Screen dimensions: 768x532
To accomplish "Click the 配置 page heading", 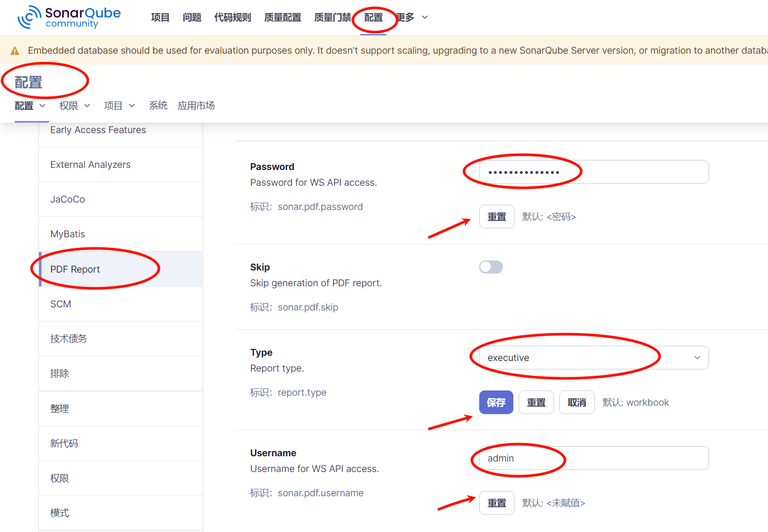I will [x=28, y=83].
